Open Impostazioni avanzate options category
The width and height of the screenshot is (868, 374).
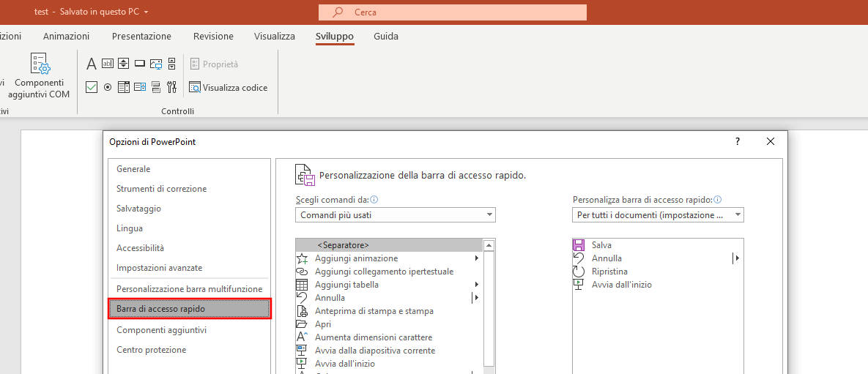pyautogui.click(x=189, y=268)
